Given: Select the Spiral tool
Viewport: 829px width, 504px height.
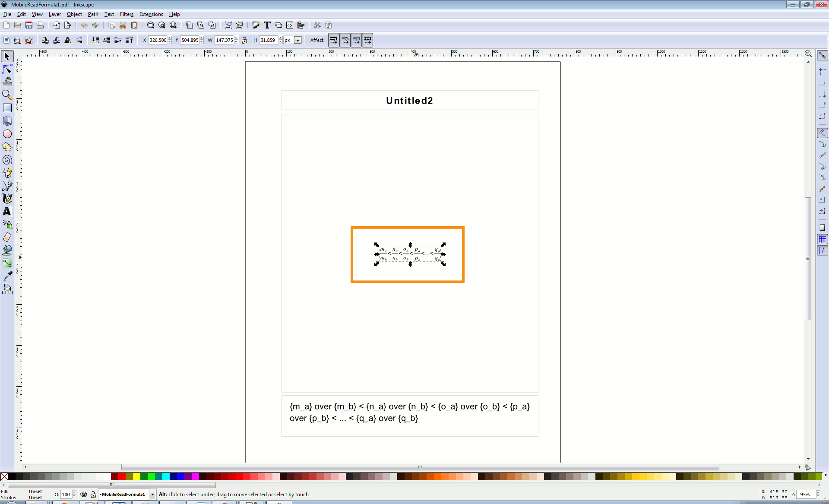Looking at the screenshot, I should [x=7, y=160].
